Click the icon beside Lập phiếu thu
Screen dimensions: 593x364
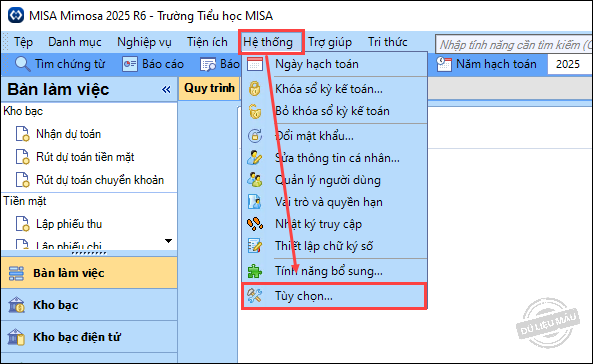pyautogui.click(x=22, y=224)
